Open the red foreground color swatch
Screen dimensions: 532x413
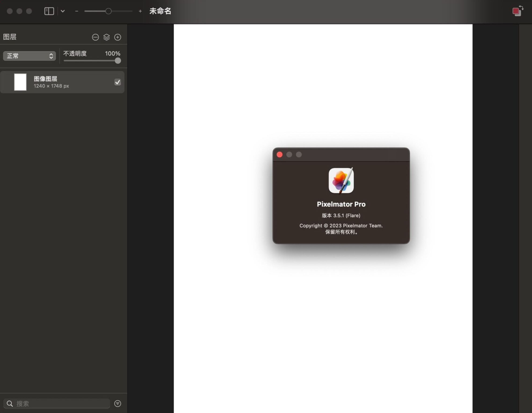point(515,11)
